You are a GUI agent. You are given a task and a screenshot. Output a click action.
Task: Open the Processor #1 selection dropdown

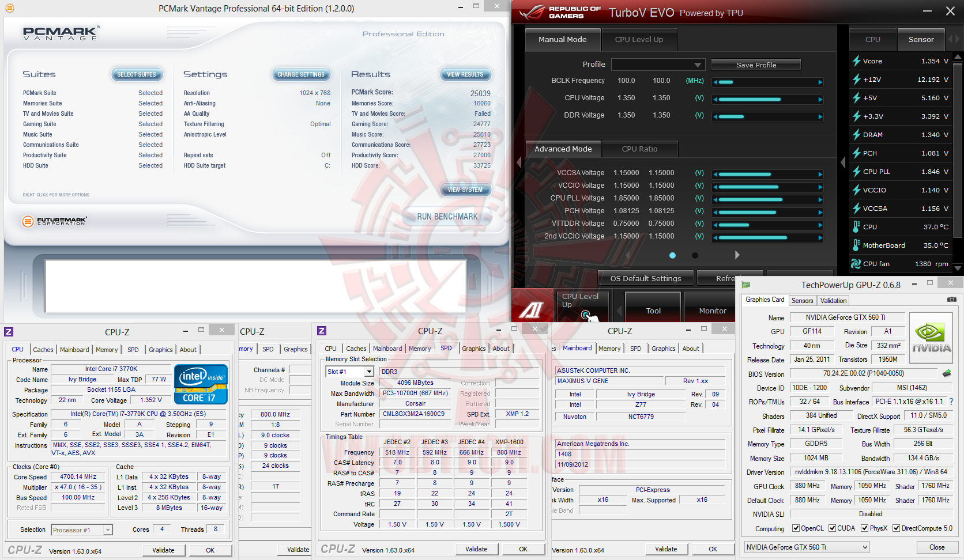[x=82, y=530]
